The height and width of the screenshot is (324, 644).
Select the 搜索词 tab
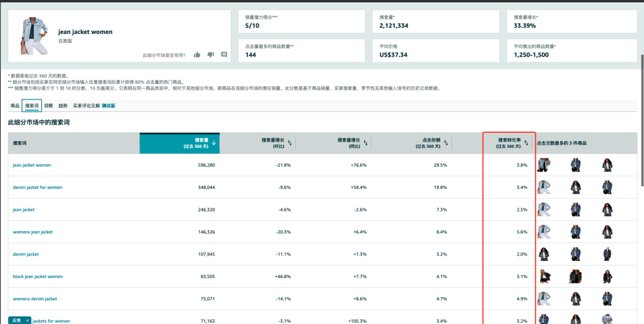32,105
